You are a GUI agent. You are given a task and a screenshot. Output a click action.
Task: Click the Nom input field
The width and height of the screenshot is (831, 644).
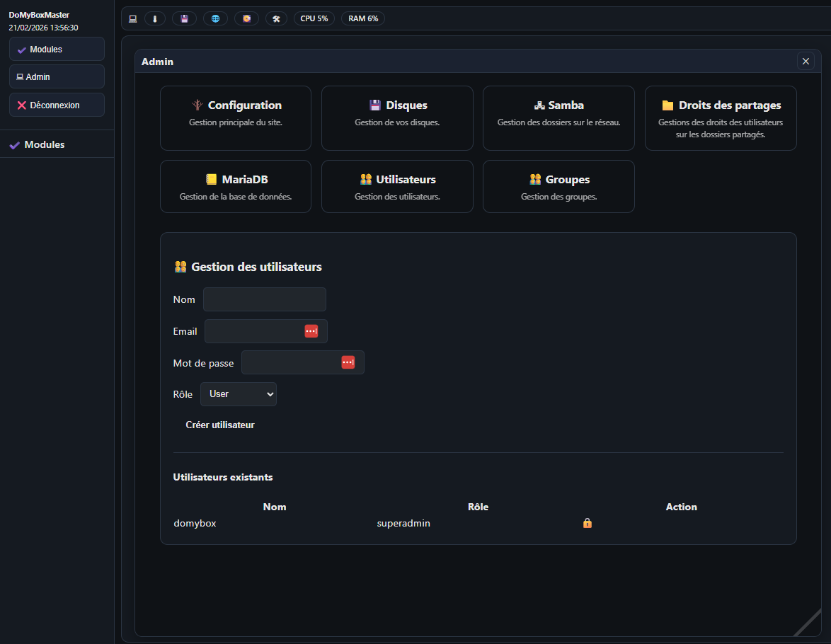pyautogui.click(x=264, y=299)
